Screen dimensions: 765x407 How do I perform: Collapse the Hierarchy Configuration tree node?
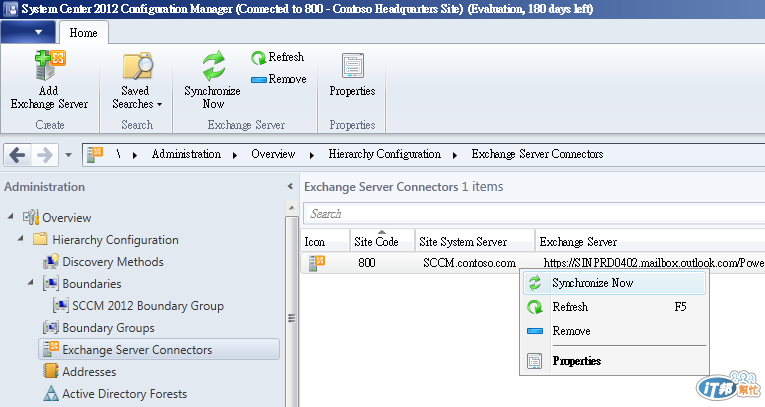[20, 239]
